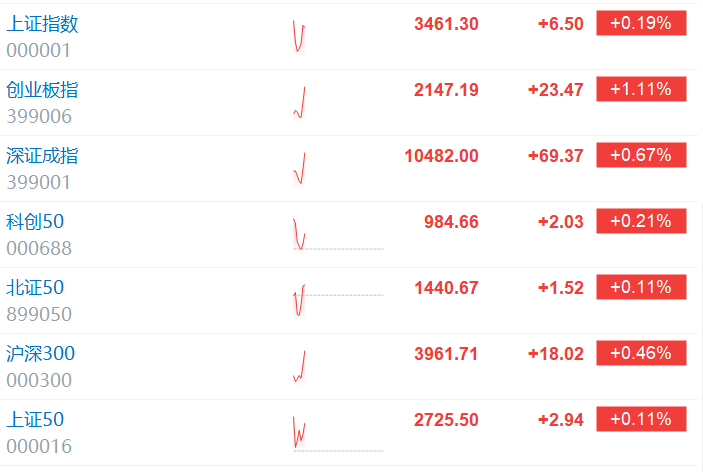Click the 沪深300 mini trend chart
Screen dimensions: 703x472
338,366
